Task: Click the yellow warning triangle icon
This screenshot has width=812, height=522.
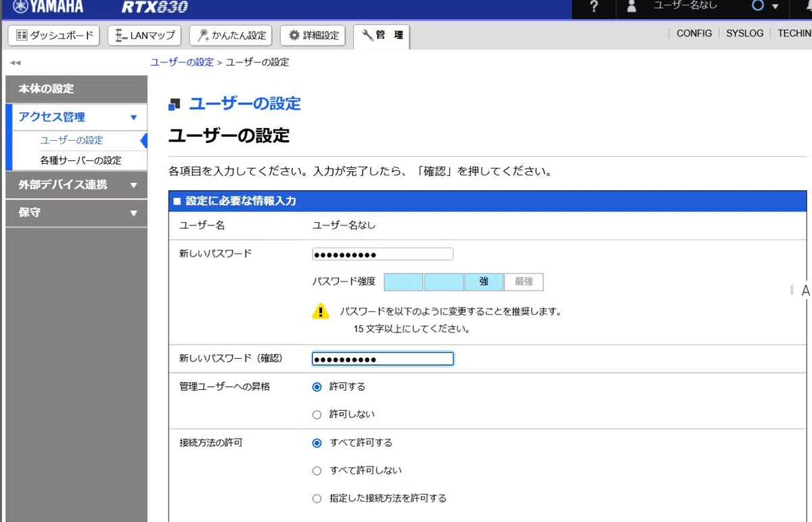Action: click(320, 311)
